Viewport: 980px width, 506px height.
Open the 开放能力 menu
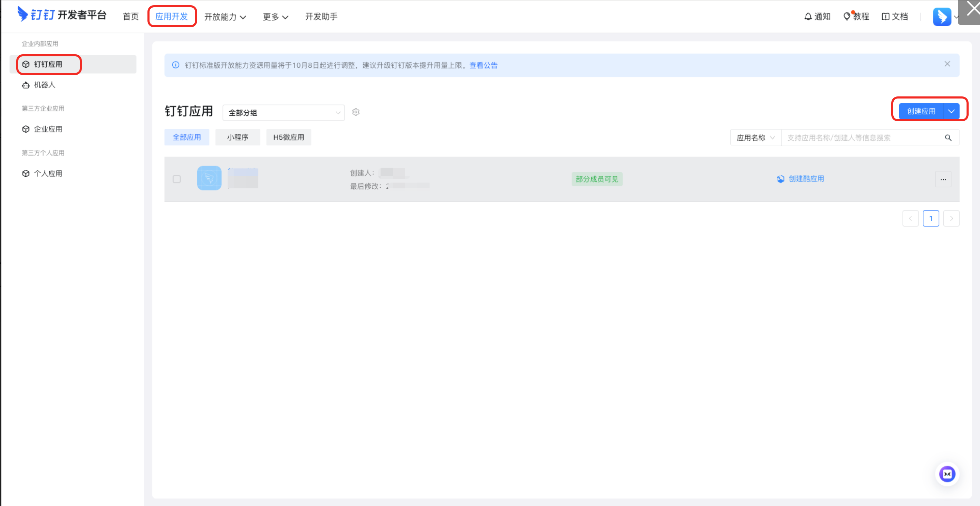click(225, 17)
